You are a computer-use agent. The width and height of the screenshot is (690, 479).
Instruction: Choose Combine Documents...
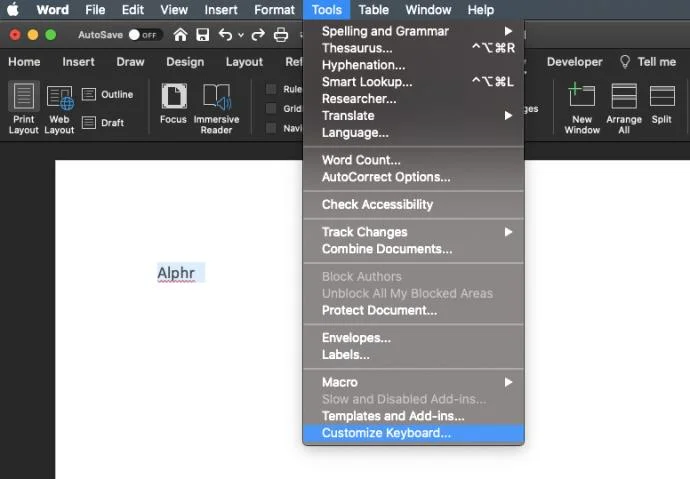[x=414, y=249]
